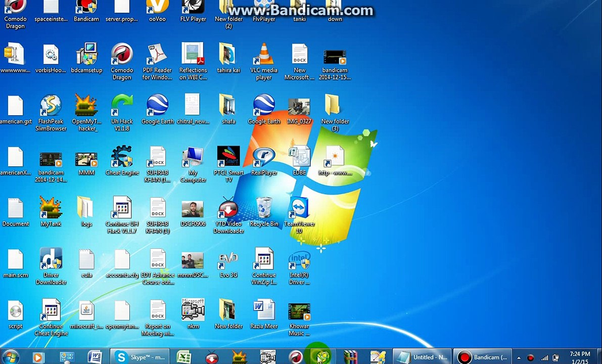
Task: Switch to the Skype taskbar window
Action: click(140, 357)
